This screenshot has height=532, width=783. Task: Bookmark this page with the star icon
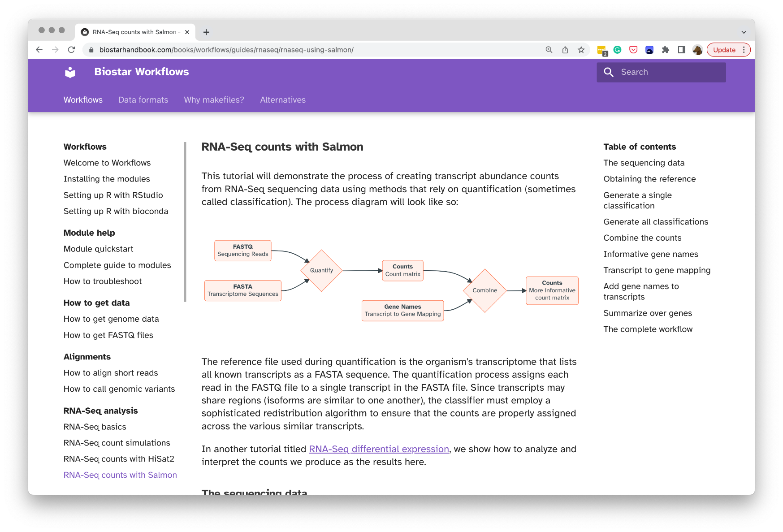pyautogui.click(x=581, y=50)
